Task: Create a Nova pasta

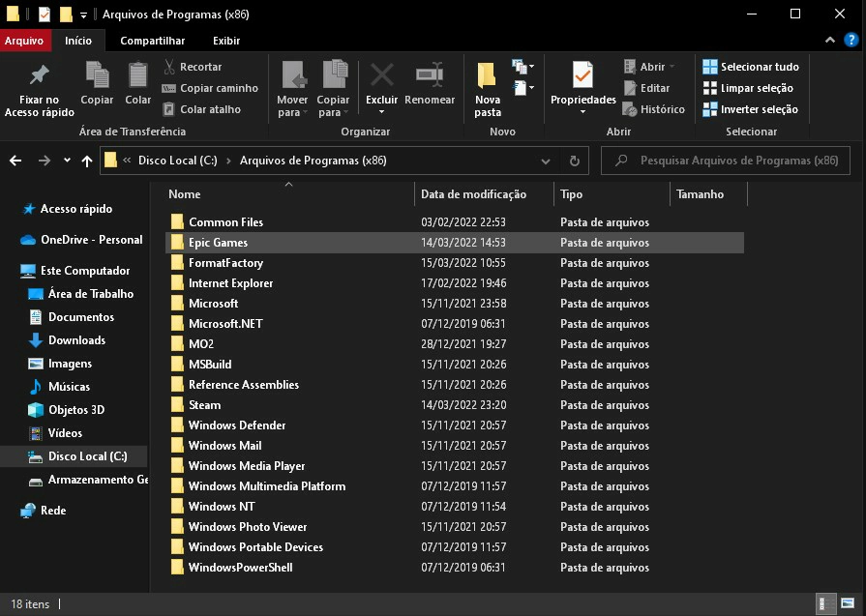Action: [x=487, y=89]
